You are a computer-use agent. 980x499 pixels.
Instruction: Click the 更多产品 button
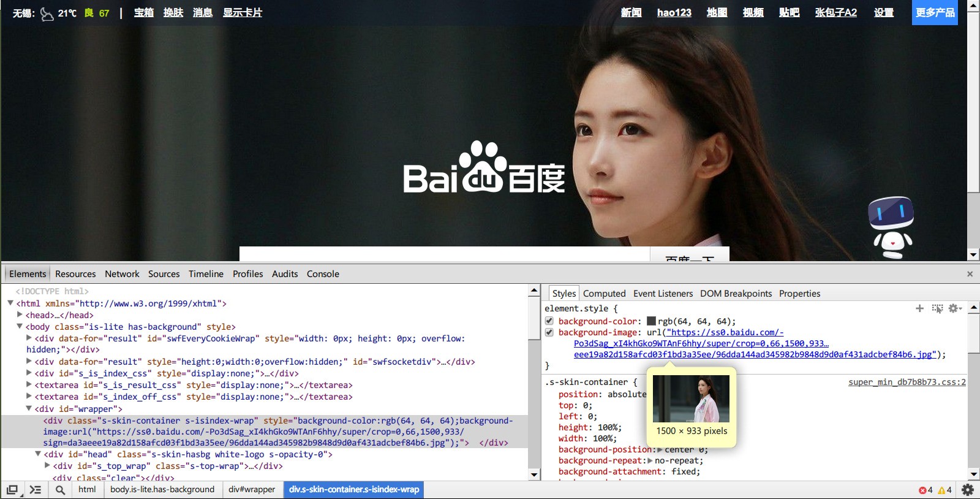pos(935,12)
